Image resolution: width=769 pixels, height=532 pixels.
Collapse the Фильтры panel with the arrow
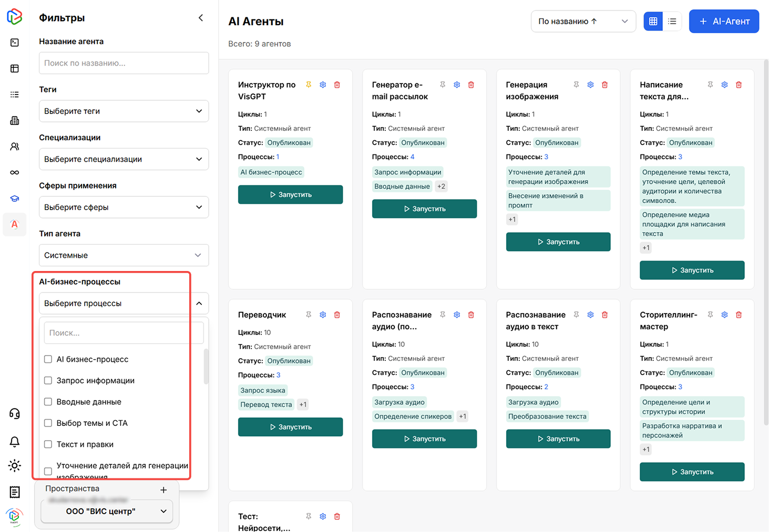point(201,18)
